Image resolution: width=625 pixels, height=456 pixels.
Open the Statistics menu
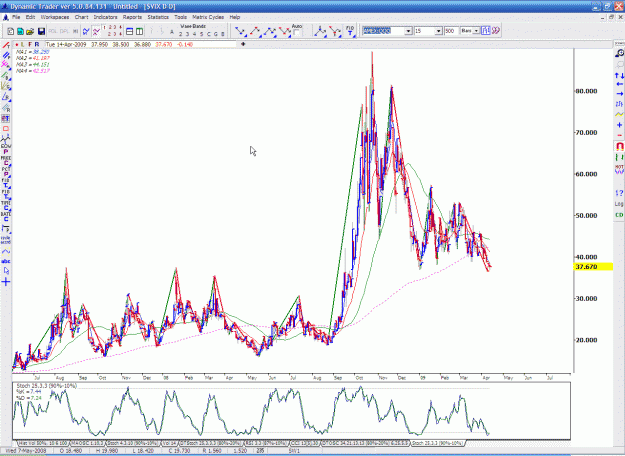tap(158, 17)
